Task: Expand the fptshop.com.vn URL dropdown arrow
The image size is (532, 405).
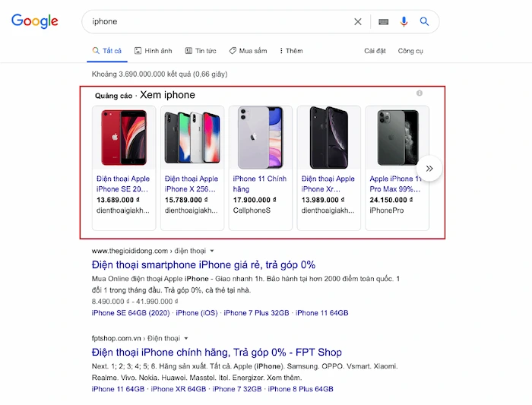Action: coord(185,338)
